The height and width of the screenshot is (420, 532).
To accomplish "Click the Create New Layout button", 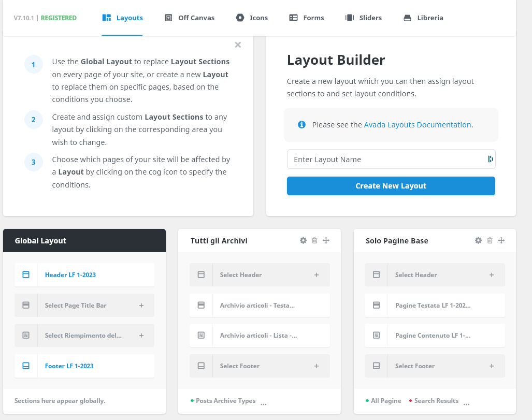I will [x=391, y=186].
